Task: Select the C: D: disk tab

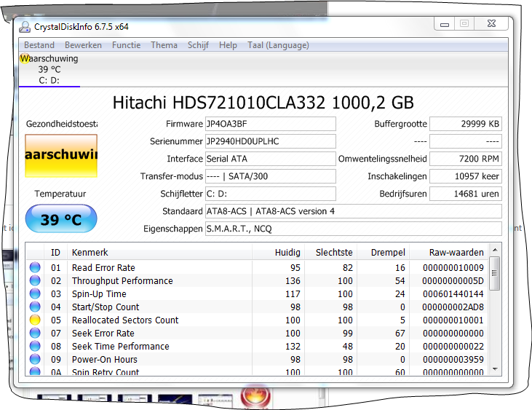Action: [49, 70]
